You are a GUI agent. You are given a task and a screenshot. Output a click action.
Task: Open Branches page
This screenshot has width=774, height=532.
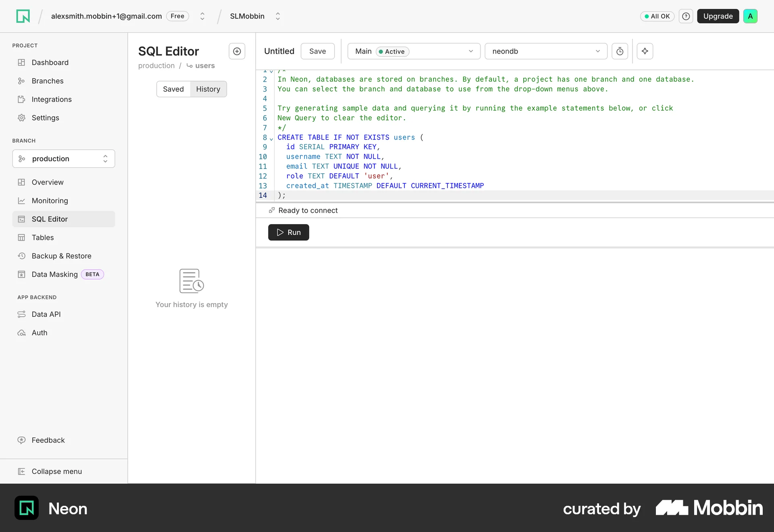pyautogui.click(x=64, y=81)
